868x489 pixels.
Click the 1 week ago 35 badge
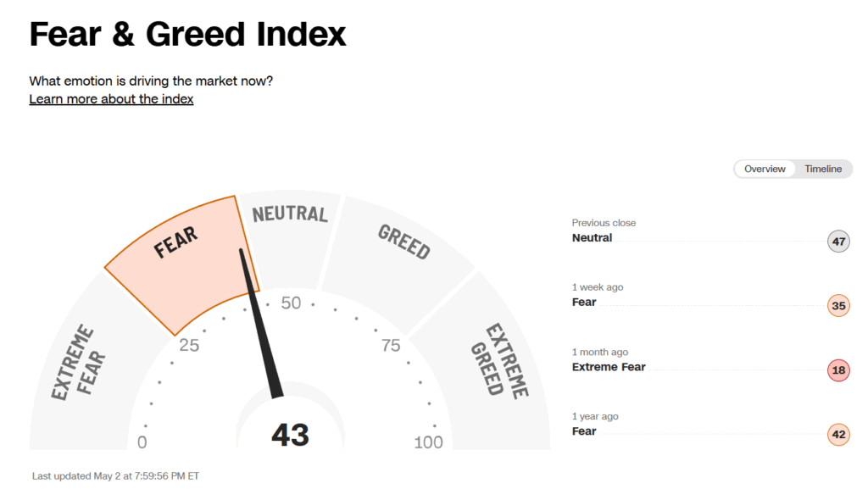coord(838,305)
